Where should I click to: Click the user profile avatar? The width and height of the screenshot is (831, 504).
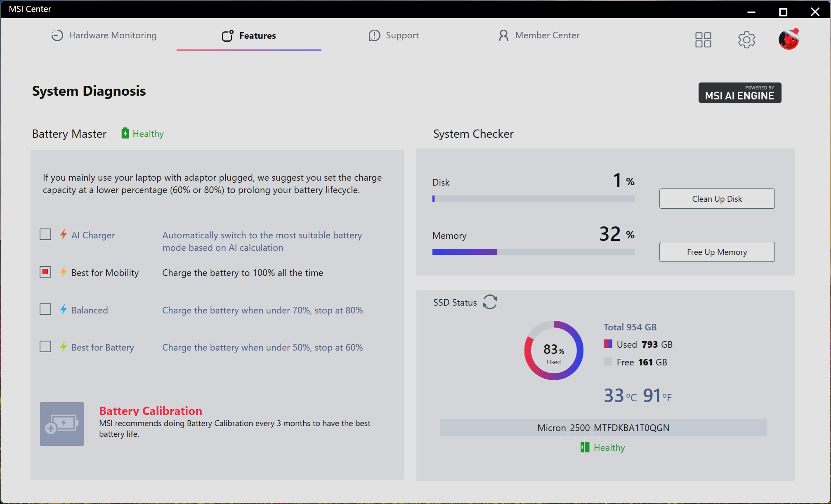tap(789, 40)
